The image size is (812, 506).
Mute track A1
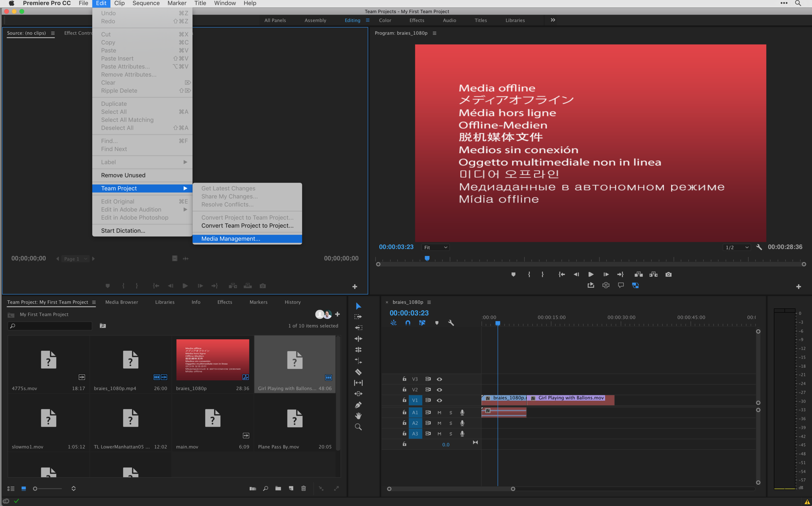pos(439,413)
